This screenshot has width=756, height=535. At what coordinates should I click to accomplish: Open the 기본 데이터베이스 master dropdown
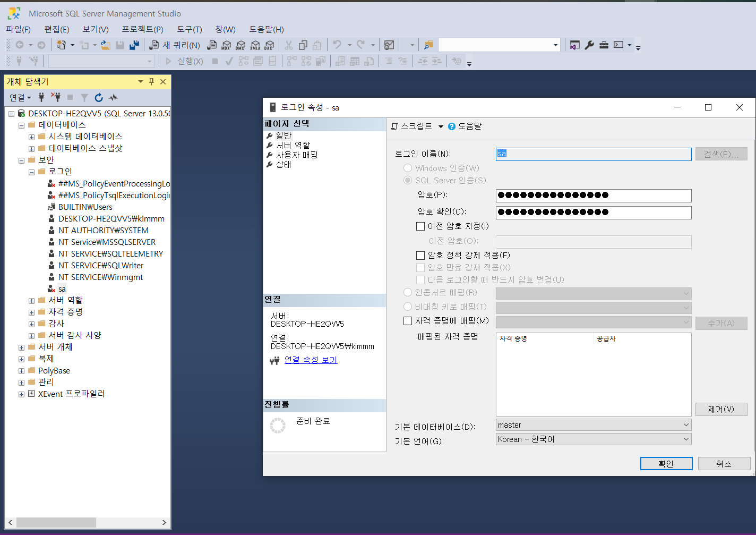594,425
